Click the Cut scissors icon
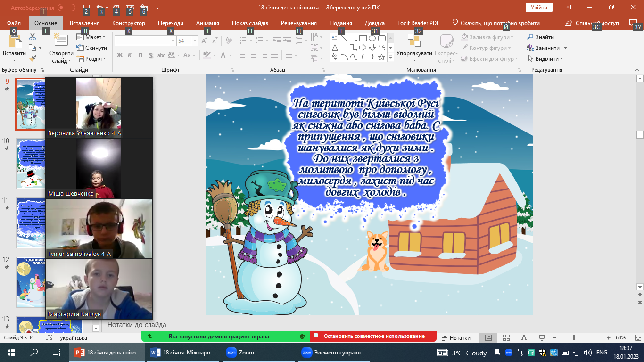The width and height of the screenshot is (644, 362). click(x=33, y=37)
